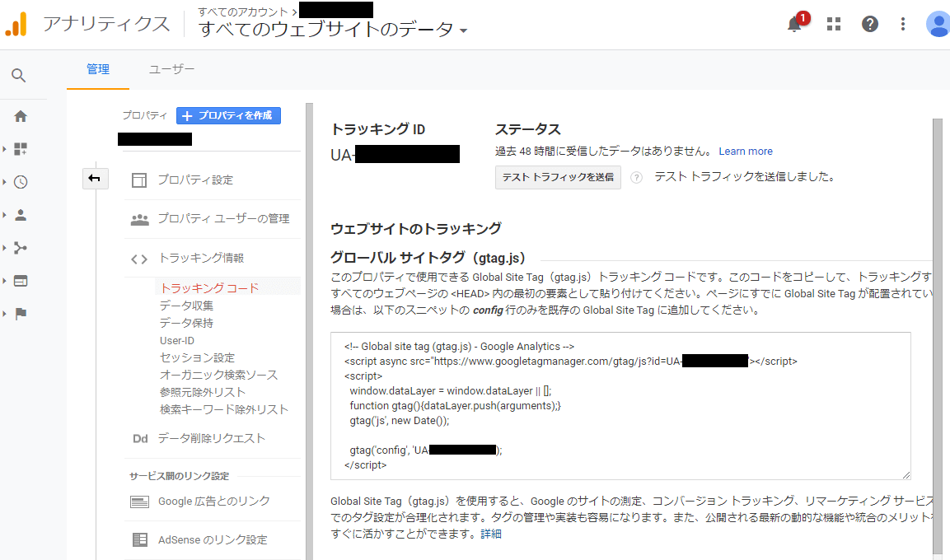The width and height of the screenshot is (950, 560).
Task: Open セッション設定 submenu item
Action: click(197, 357)
